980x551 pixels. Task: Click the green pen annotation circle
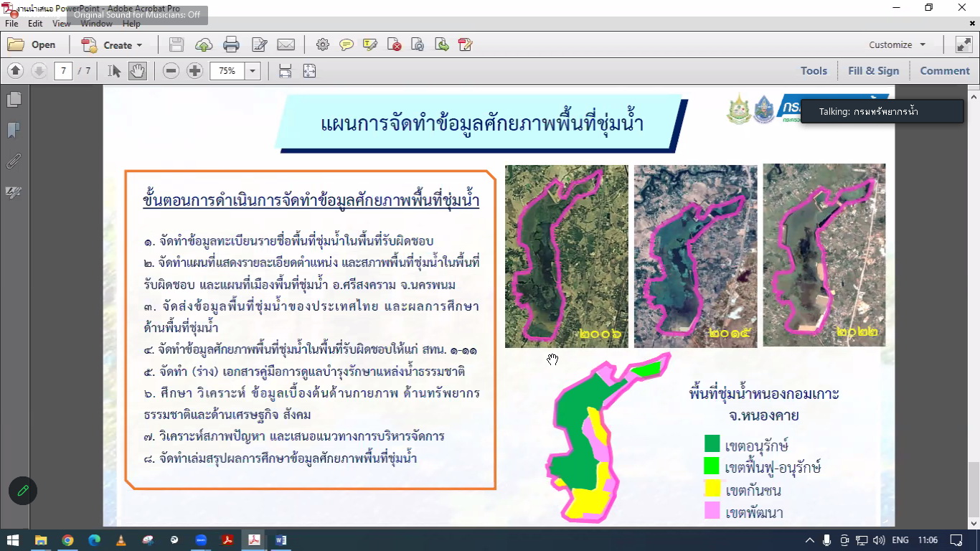23,491
